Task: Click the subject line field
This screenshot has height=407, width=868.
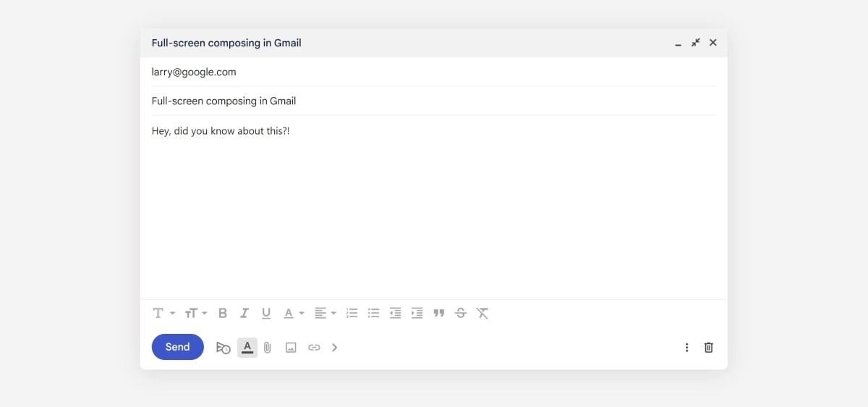Action: coord(433,101)
